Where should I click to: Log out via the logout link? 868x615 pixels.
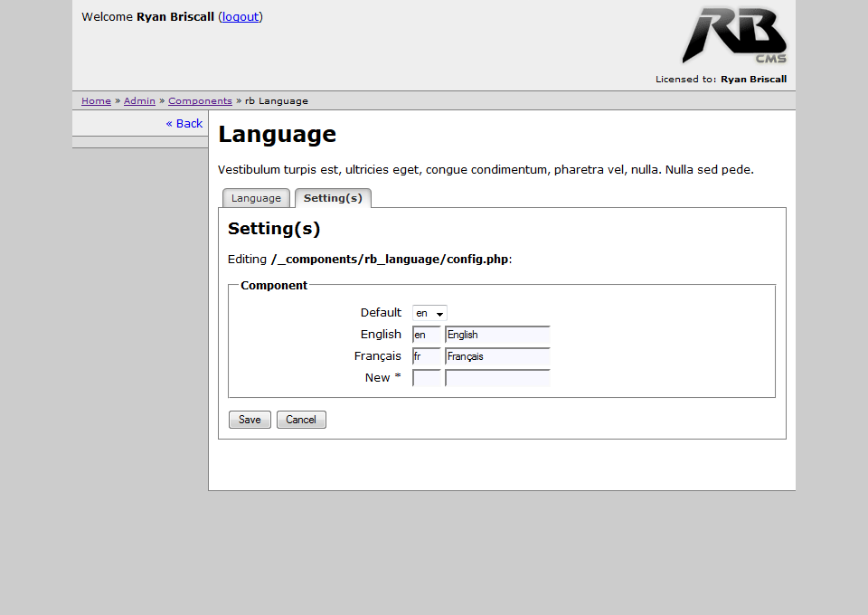(x=241, y=16)
